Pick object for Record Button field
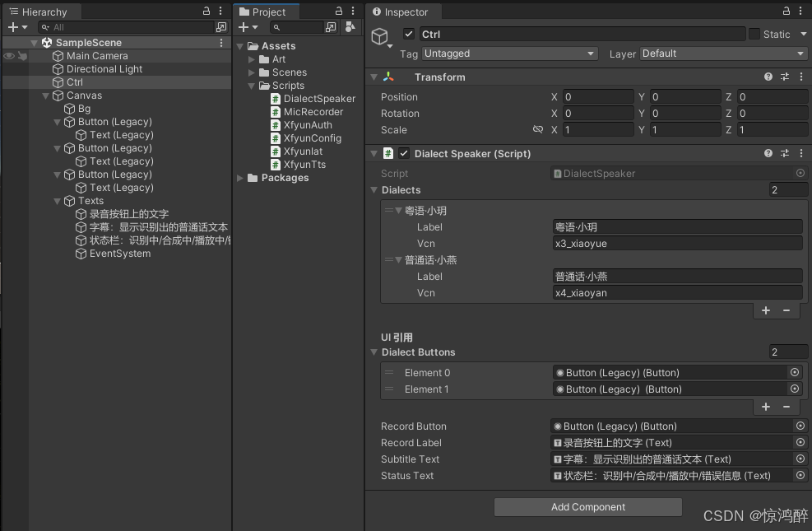812x531 pixels. [x=800, y=426]
